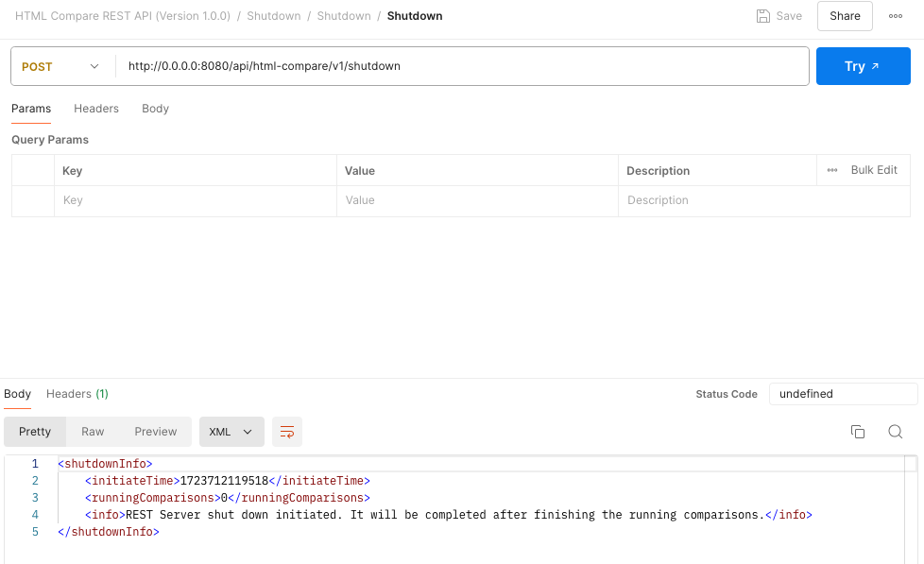Select the Params tab
924x564 pixels.
pos(31,109)
